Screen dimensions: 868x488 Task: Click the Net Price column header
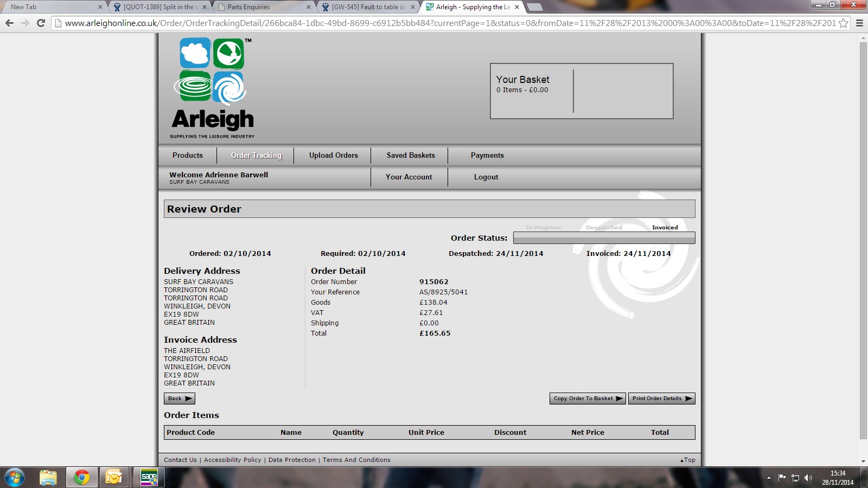[x=588, y=432]
